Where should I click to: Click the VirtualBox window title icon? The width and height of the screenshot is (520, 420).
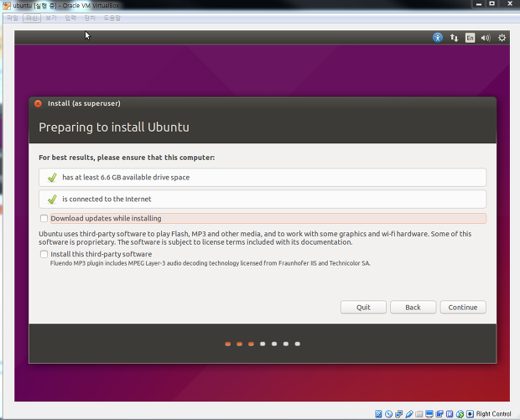[7, 5]
